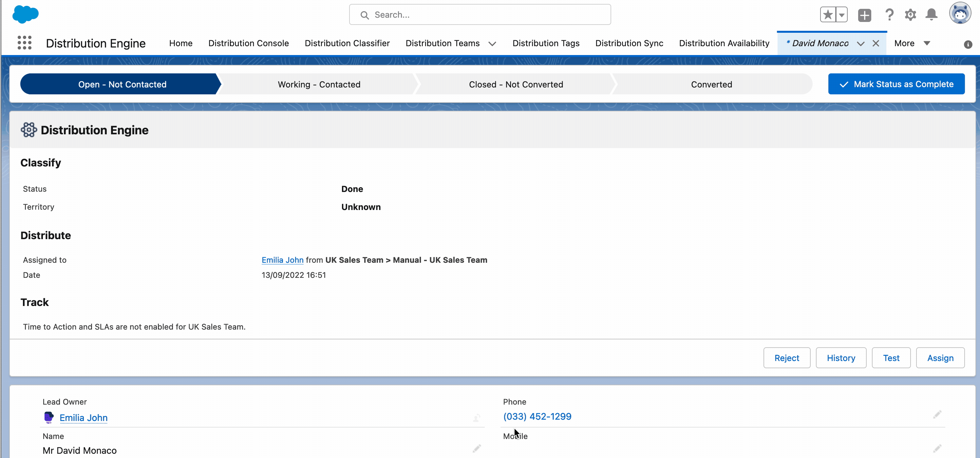The image size is (980, 458).
Task: Open the App Launcher dots grid
Action: [25, 43]
